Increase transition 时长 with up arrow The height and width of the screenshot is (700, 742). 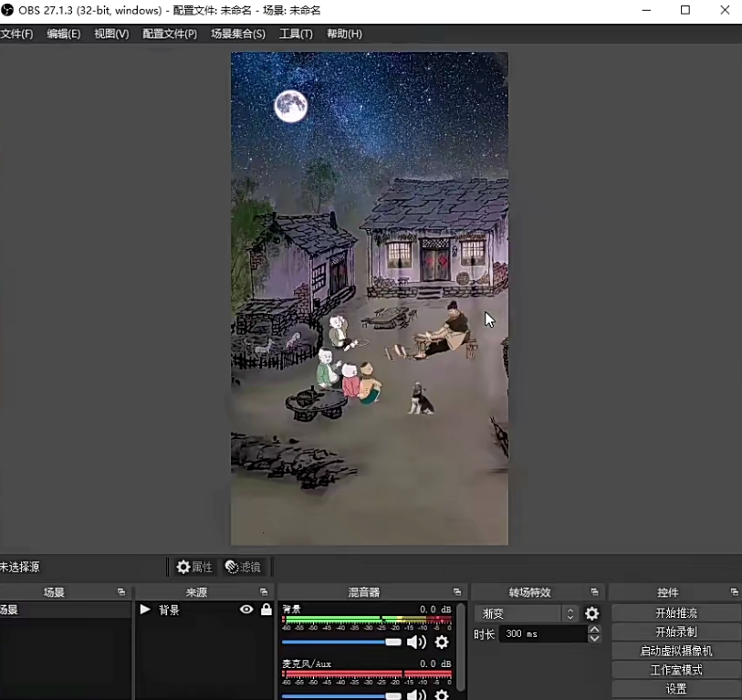click(594, 629)
